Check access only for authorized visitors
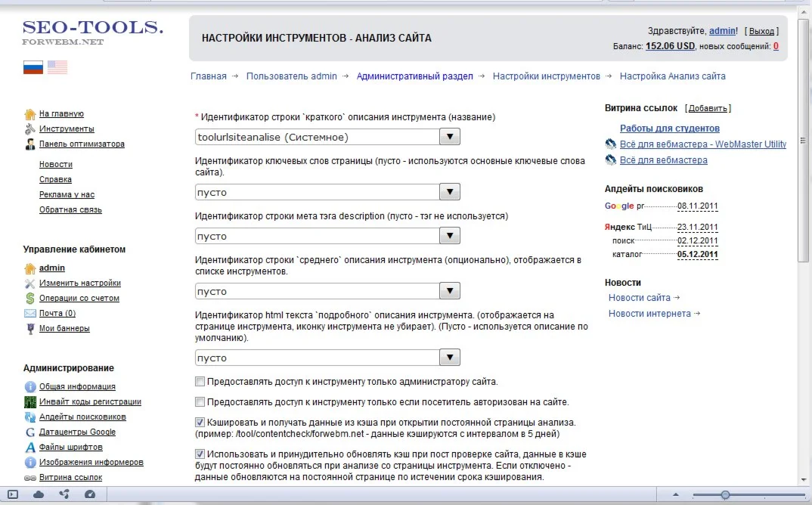 pos(200,402)
